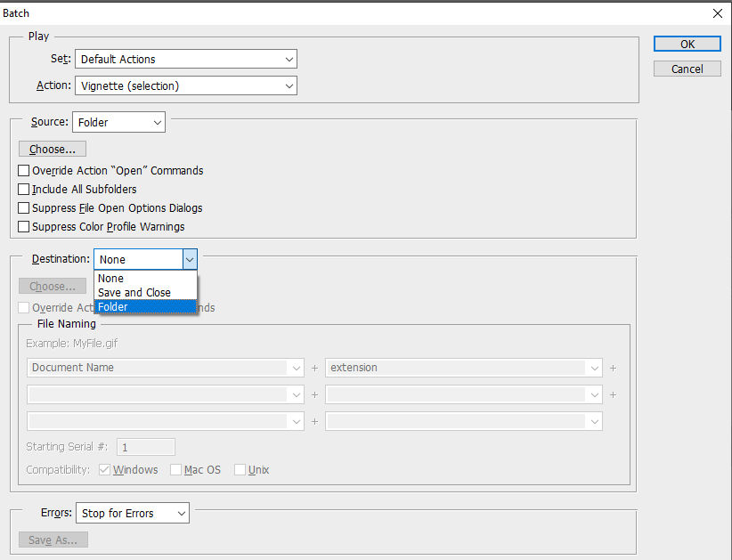Click the Starting Serial # input field
Viewport: 732px width, 560px height.
point(146,447)
